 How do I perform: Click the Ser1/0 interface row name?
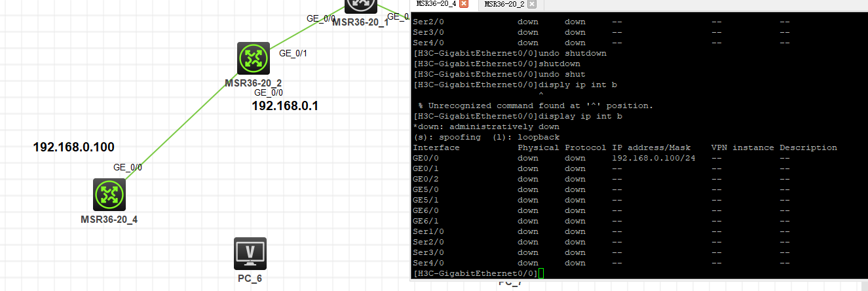click(x=428, y=231)
